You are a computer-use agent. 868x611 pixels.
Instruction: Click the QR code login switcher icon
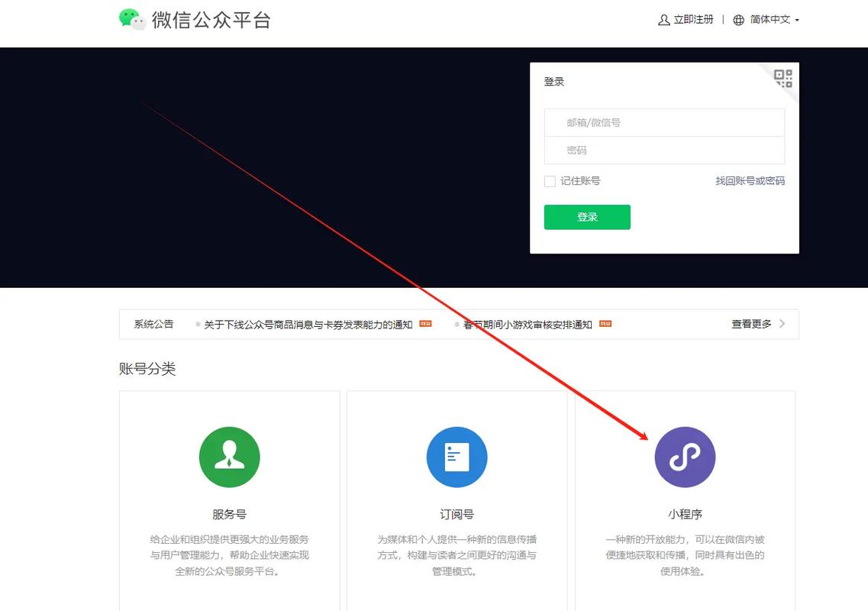(782, 77)
